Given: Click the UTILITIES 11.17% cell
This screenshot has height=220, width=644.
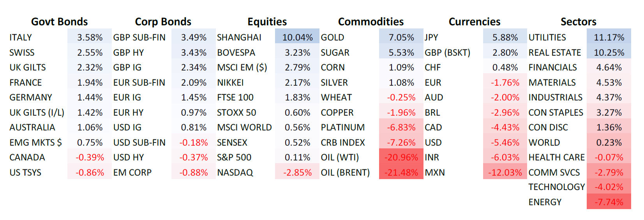Looking at the screenshot, I should (609, 37).
